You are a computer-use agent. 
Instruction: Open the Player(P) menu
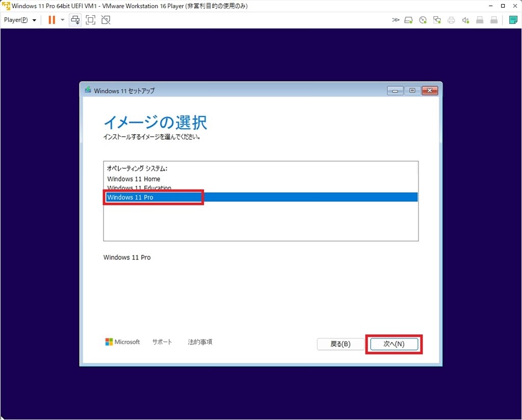pos(20,20)
